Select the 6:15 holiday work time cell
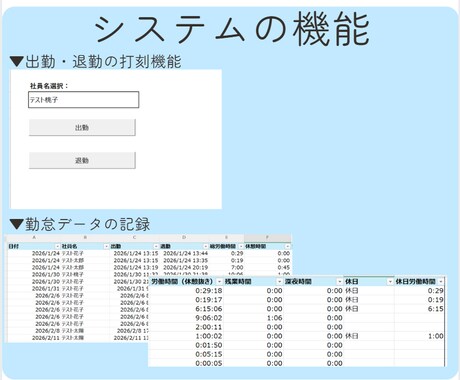The height and width of the screenshot is (380, 460). click(x=419, y=309)
